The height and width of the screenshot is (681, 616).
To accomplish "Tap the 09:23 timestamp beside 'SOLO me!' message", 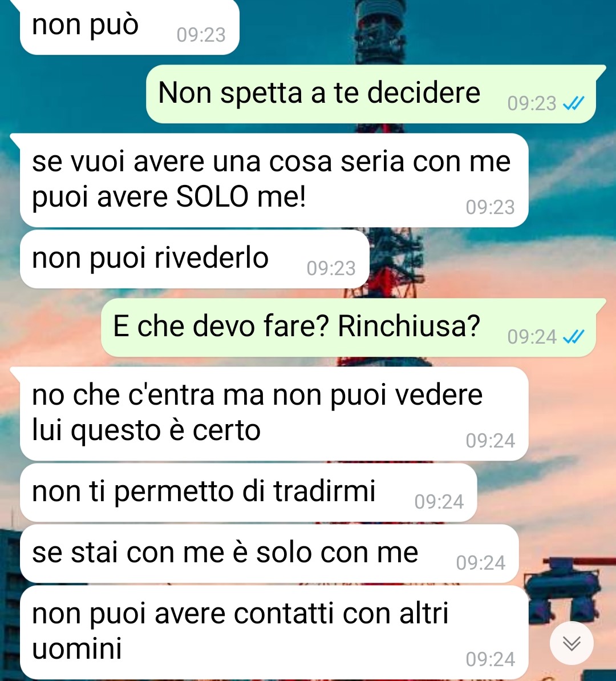I will (490, 208).
